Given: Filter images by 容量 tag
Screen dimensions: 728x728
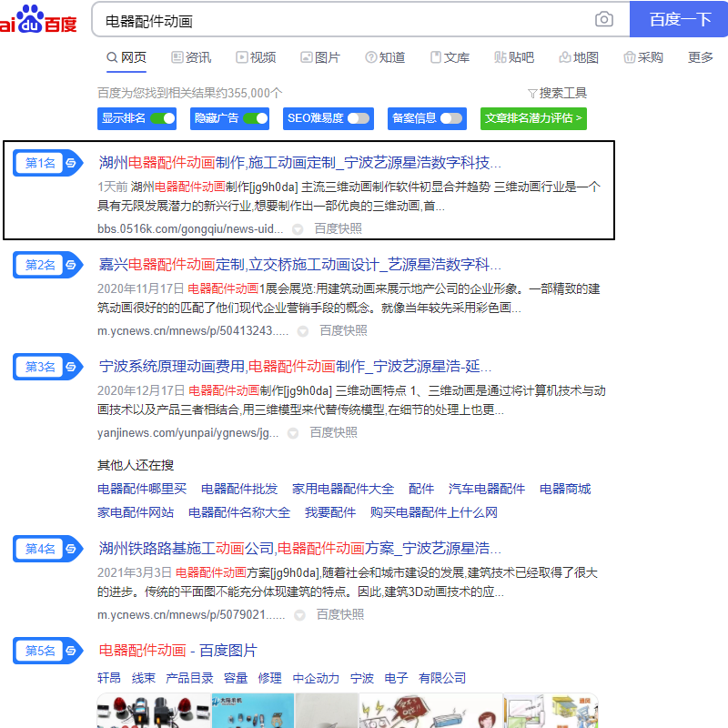Looking at the screenshot, I should [236, 678].
